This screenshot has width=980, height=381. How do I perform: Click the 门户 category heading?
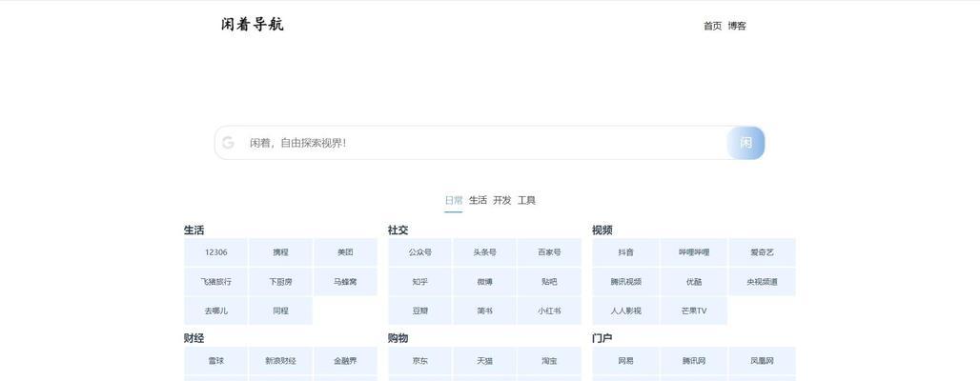tap(602, 338)
